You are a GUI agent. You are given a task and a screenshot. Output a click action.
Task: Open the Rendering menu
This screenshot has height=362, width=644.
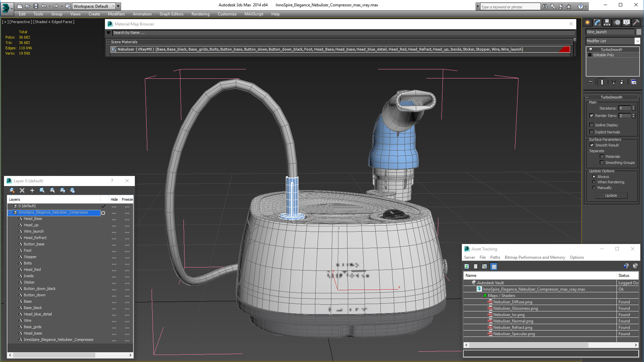[200, 14]
